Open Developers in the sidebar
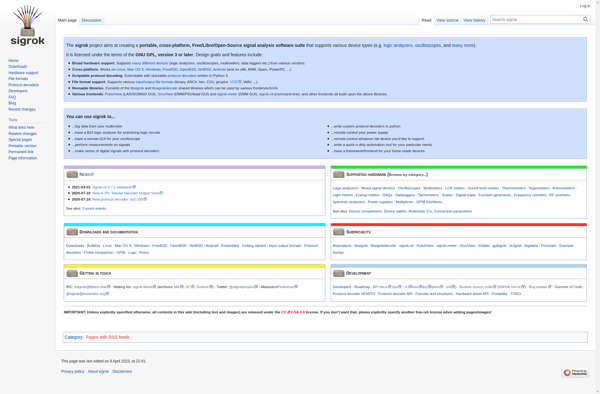Screen dimensions: 600x394 18,91
